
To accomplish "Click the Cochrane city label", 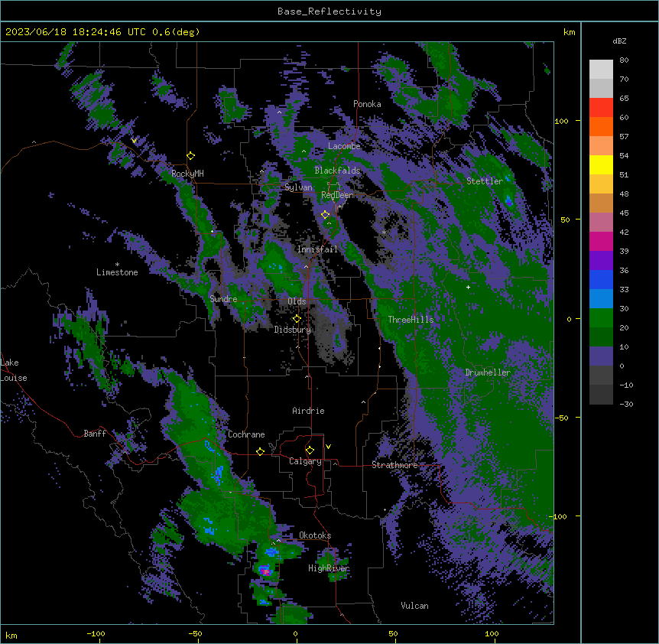I will click(x=246, y=434).
